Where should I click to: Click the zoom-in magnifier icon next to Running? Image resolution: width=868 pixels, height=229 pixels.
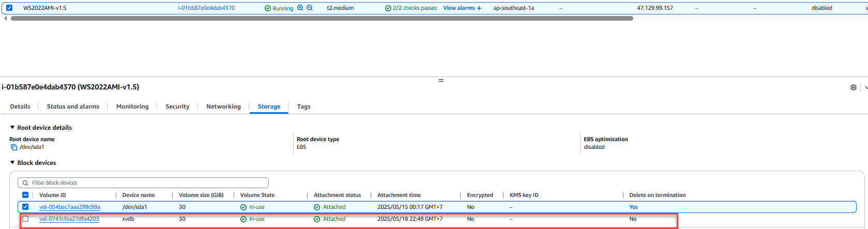(x=300, y=8)
